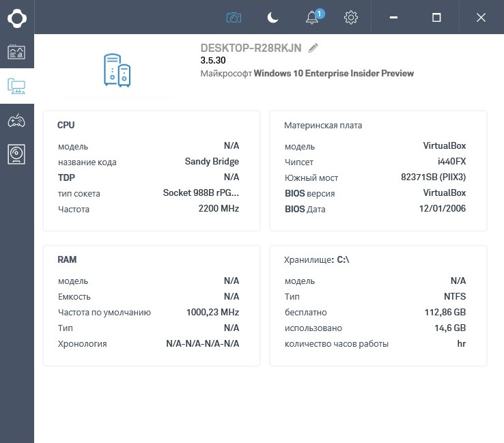Maximize the application window

[x=436, y=17]
